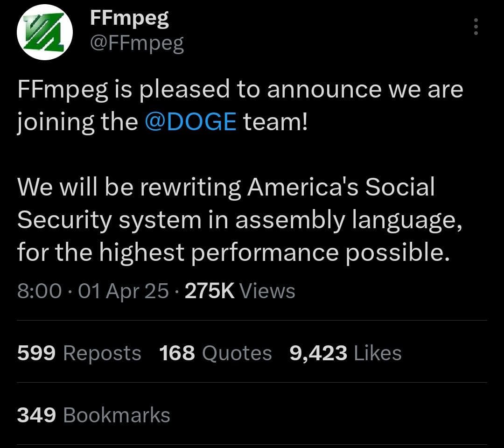Open the @FFmpeg handle profile
504x448 pixels.
pyautogui.click(x=137, y=43)
